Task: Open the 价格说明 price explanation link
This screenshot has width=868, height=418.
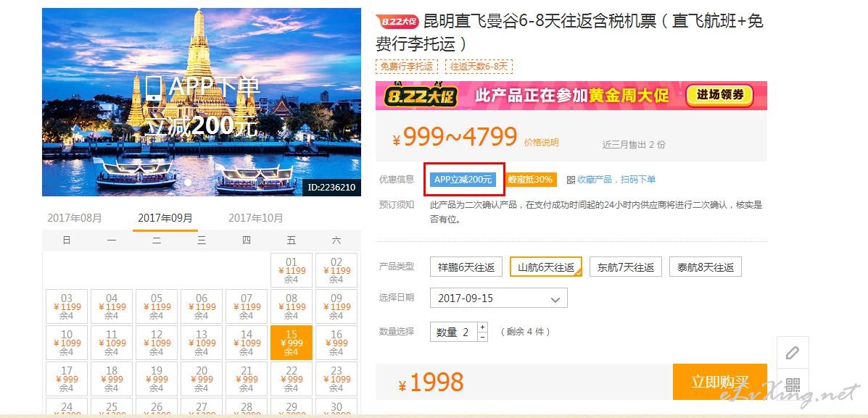Action: [542, 143]
